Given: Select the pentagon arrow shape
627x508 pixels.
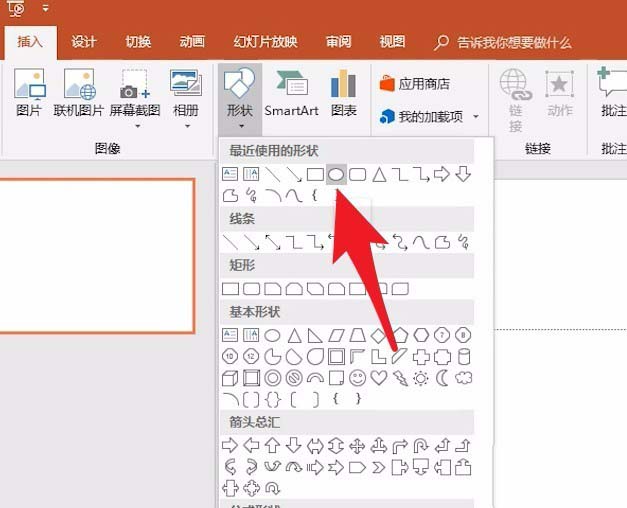Looking at the screenshot, I should tap(357, 467).
